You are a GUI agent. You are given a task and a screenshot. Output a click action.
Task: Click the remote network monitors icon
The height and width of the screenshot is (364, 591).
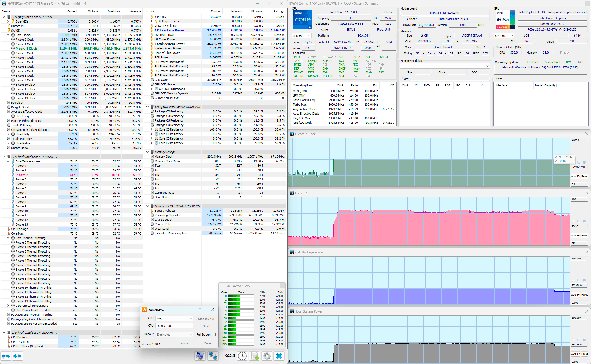(x=213, y=356)
